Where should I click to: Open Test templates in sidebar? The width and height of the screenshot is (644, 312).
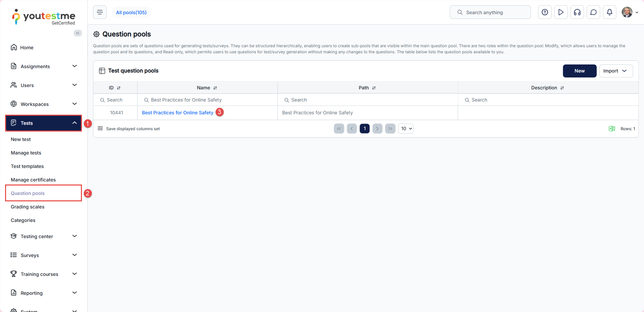(x=27, y=166)
